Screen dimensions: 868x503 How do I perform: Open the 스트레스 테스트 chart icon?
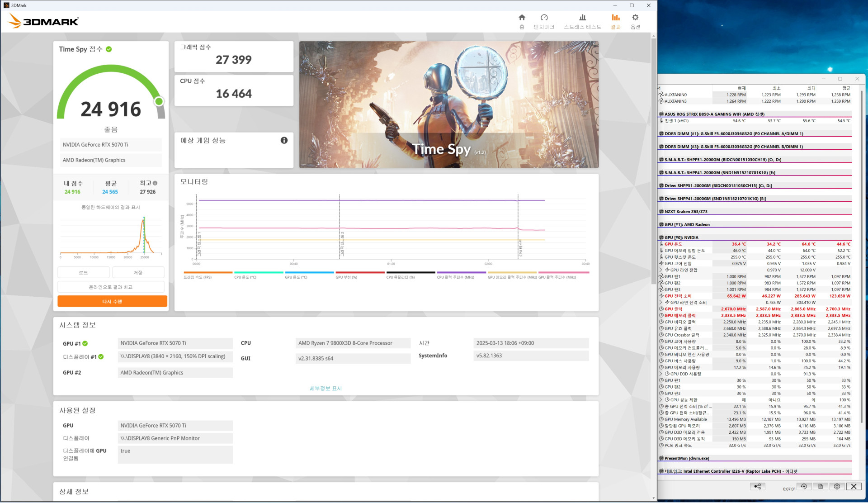click(582, 18)
